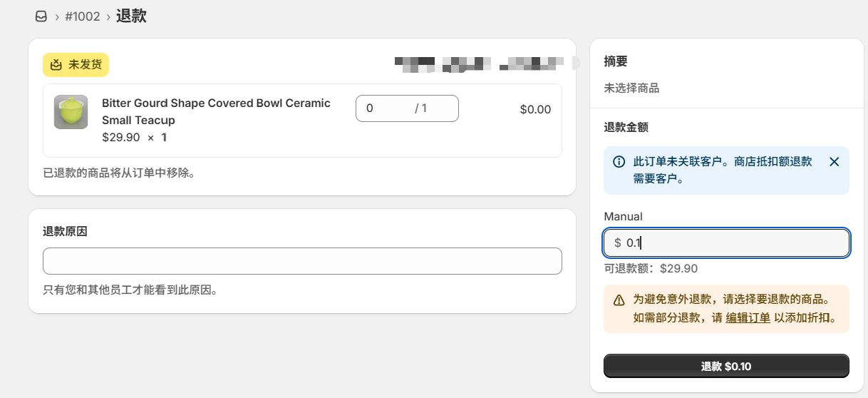Open the orders inbox breadcrumb icon
This screenshot has width=868, height=398.
(x=41, y=16)
